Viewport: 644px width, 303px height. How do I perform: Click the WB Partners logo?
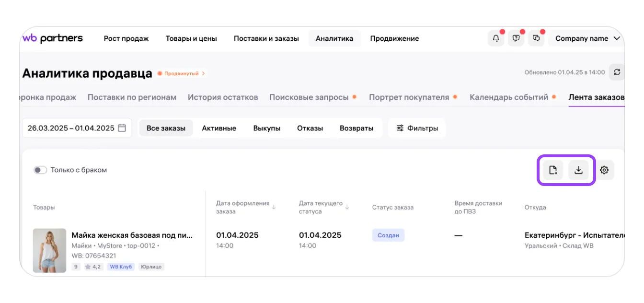pyautogui.click(x=53, y=38)
